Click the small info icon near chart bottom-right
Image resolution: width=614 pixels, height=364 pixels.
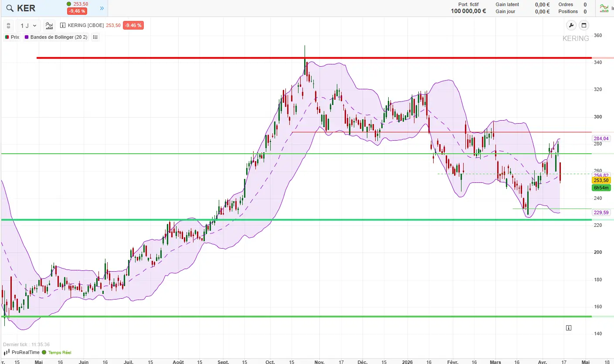pyautogui.click(x=569, y=328)
